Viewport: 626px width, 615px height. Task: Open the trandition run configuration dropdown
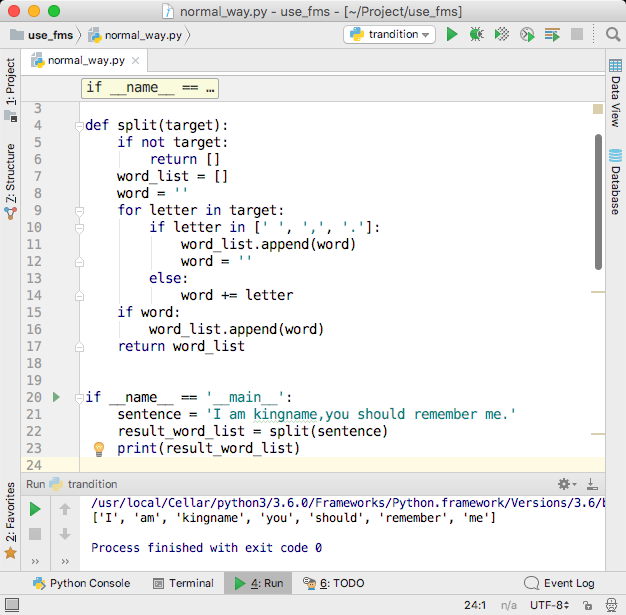point(389,35)
